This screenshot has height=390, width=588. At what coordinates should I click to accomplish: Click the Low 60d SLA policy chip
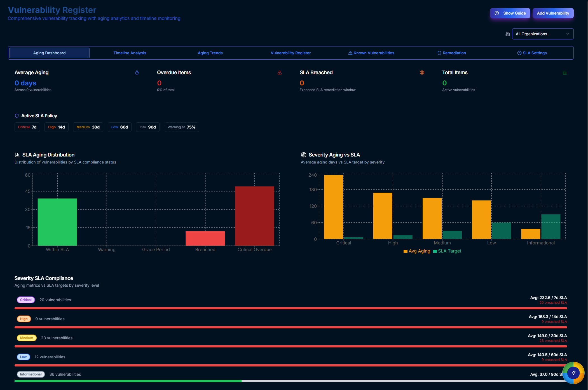pyautogui.click(x=120, y=127)
